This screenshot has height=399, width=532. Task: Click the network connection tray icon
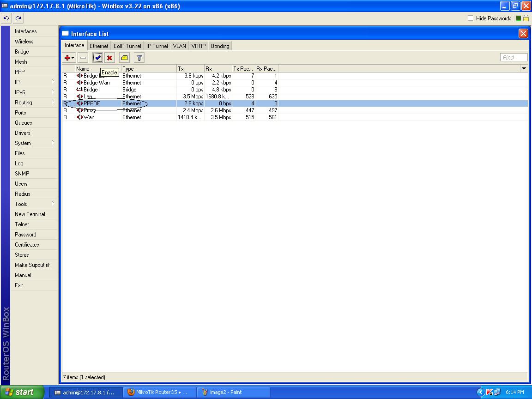(x=497, y=392)
